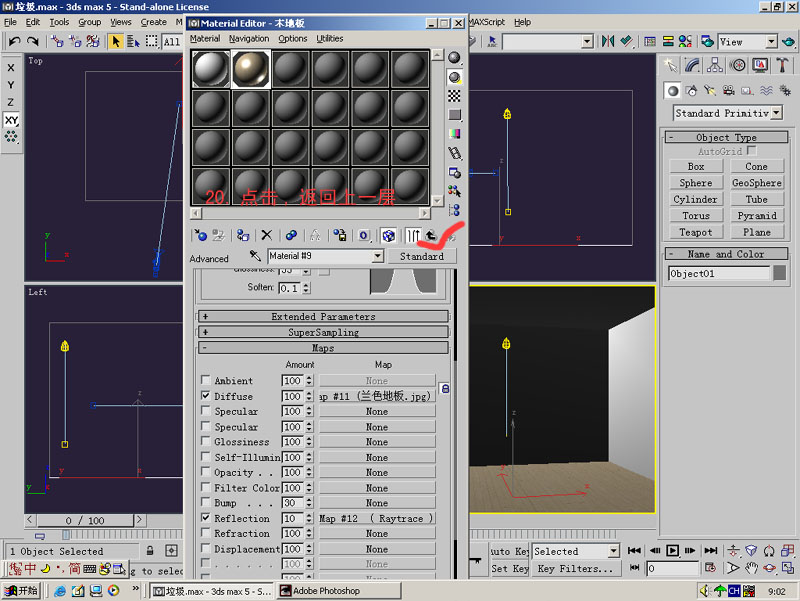800x601 pixels.
Task: Open View reference coordinate dropdown
Action: (772, 41)
